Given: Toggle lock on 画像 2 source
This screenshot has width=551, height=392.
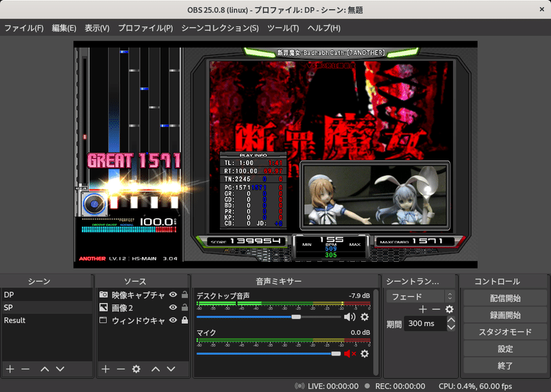Looking at the screenshot, I should tap(185, 307).
